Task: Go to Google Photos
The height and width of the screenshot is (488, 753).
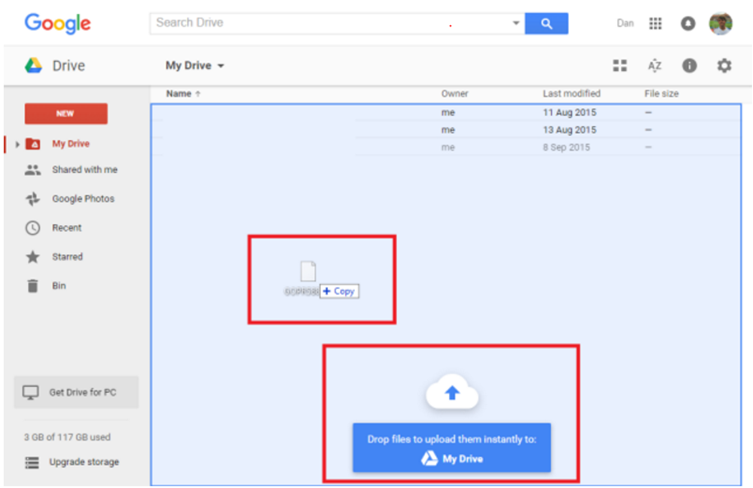Action: (83, 199)
